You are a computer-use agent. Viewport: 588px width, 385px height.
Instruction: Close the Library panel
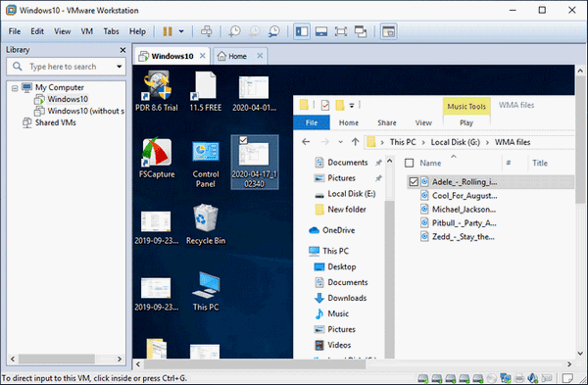122,50
